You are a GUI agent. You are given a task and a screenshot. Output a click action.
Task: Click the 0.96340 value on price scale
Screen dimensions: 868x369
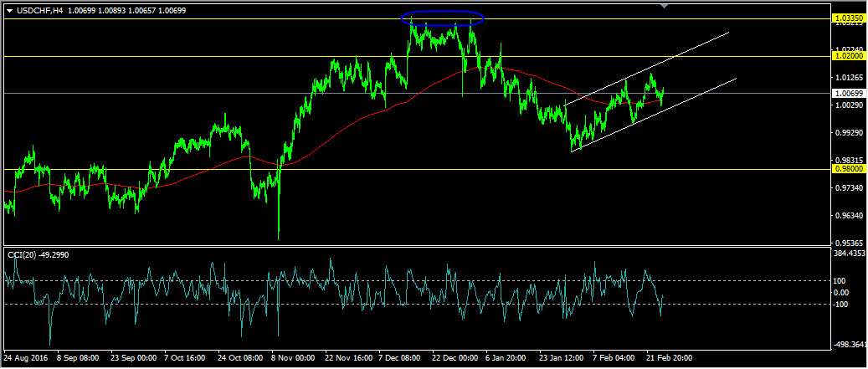click(x=848, y=216)
